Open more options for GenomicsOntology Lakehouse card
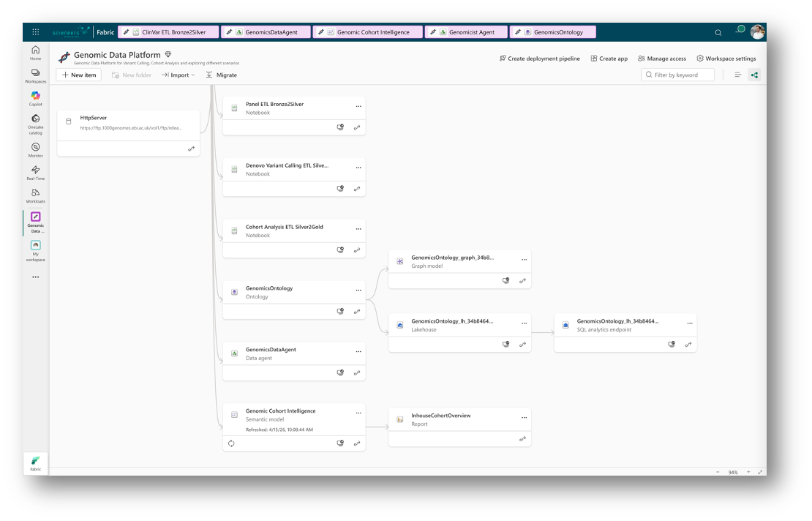Viewport: 812px width, 521px height. [x=524, y=323]
